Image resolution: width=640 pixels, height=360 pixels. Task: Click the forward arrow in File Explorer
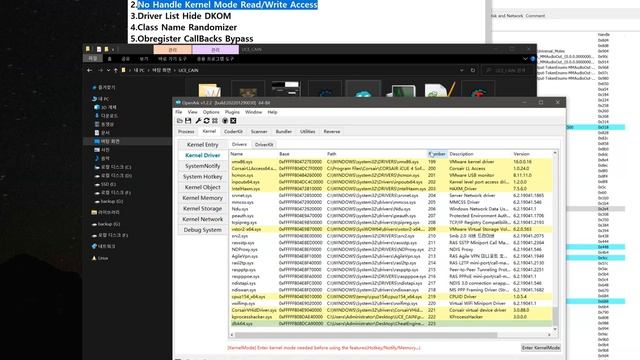(x=100, y=70)
